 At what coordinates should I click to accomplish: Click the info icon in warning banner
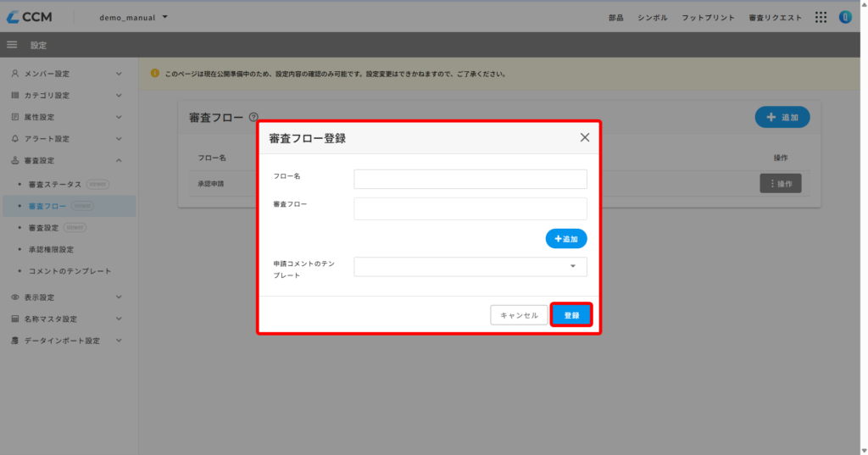(x=155, y=73)
